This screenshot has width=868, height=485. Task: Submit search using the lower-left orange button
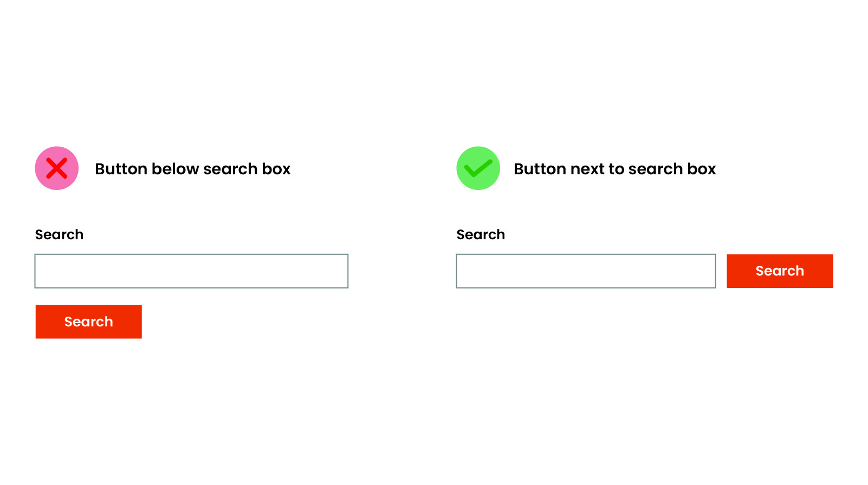coord(89,322)
